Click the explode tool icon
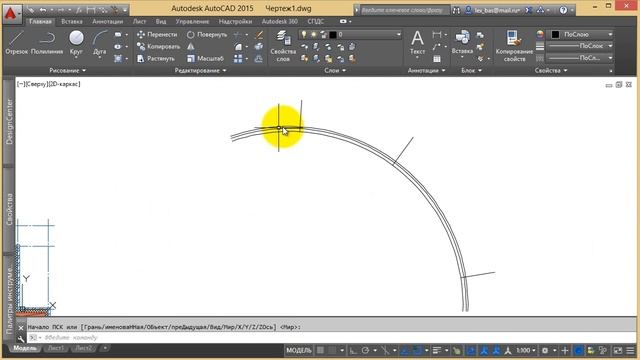This screenshot has width=640, height=360. (x=258, y=47)
